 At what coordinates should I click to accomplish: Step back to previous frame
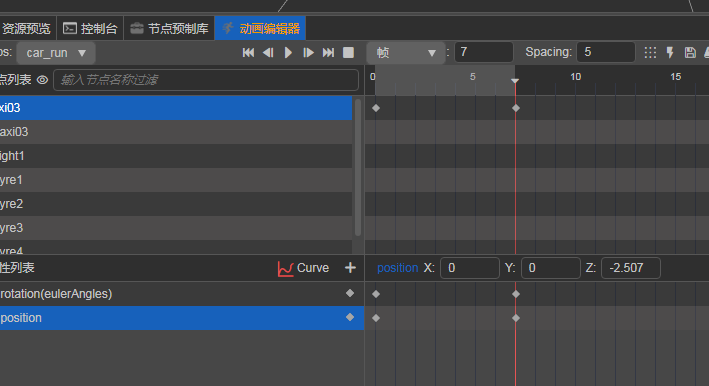(x=268, y=53)
